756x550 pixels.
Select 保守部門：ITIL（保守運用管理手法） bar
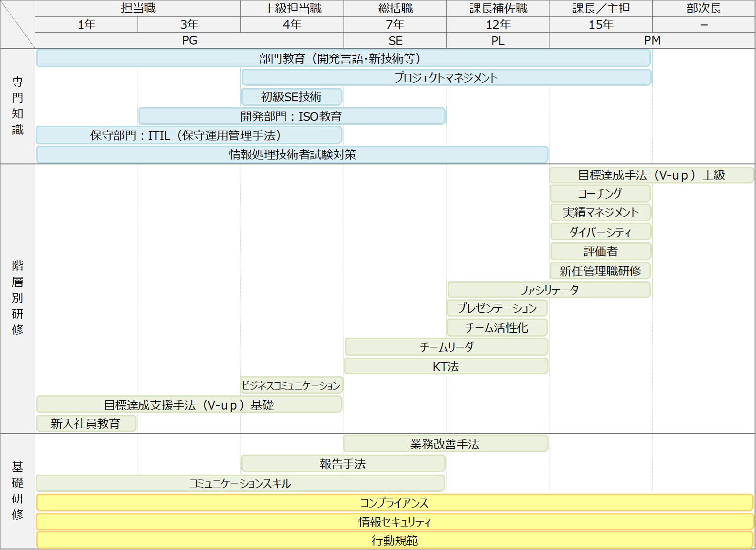[189, 136]
